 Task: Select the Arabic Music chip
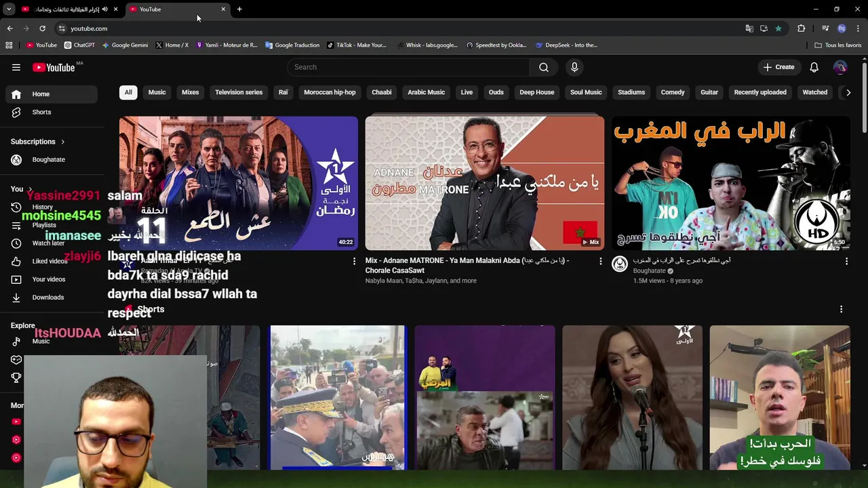pyautogui.click(x=427, y=92)
